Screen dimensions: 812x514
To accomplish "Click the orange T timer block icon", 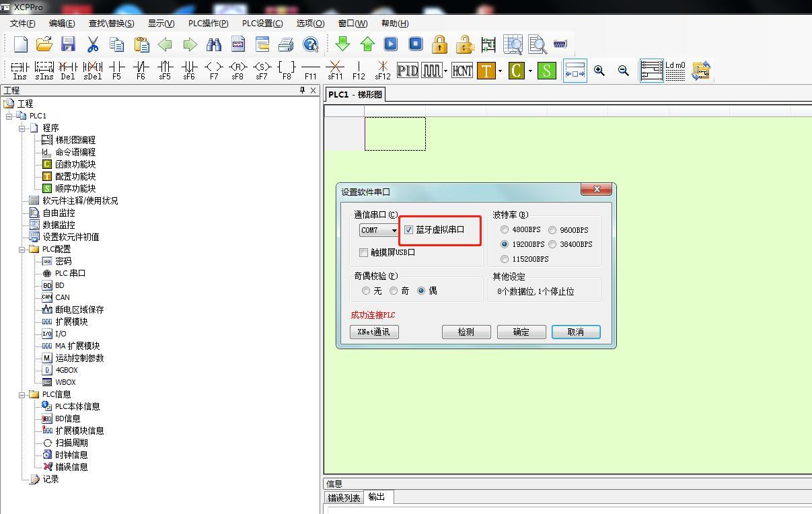I will (x=486, y=70).
